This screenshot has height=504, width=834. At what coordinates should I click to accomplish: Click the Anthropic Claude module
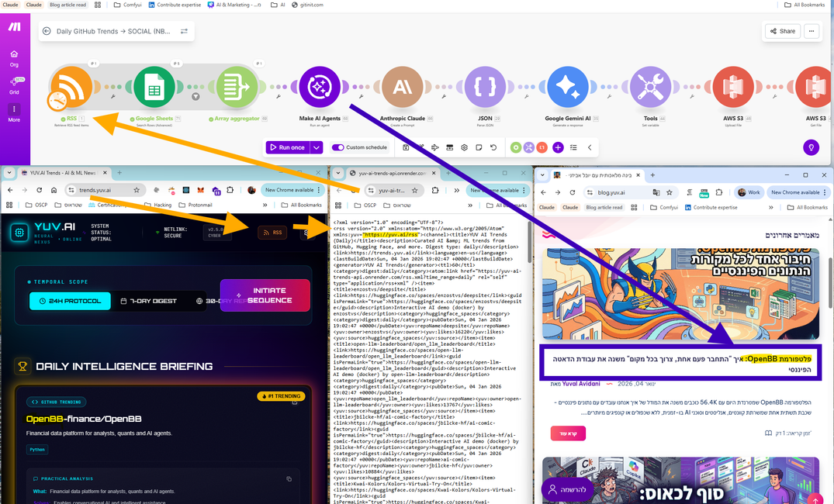click(x=402, y=87)
